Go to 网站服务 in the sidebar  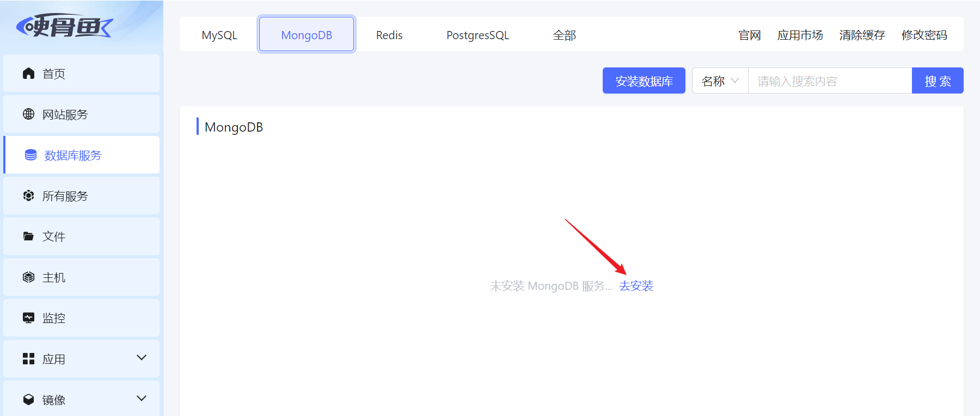(x=82, y=114)
